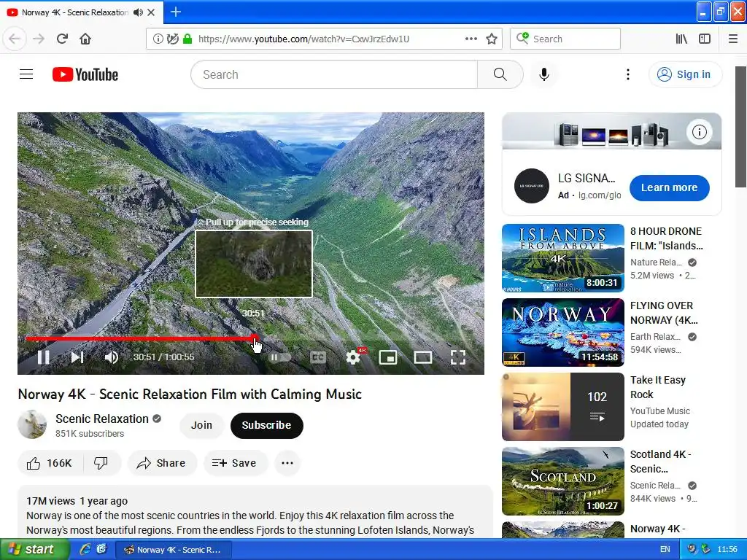Save the video to a playlist
The image size is (747, 560).
pos(235,463)
